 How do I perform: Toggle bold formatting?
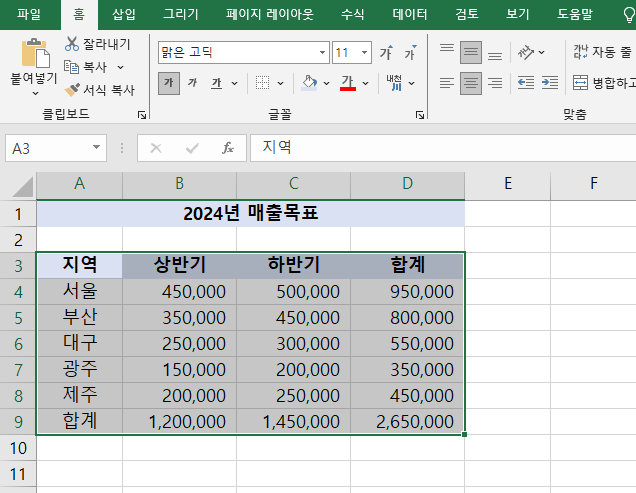(169, 83)
